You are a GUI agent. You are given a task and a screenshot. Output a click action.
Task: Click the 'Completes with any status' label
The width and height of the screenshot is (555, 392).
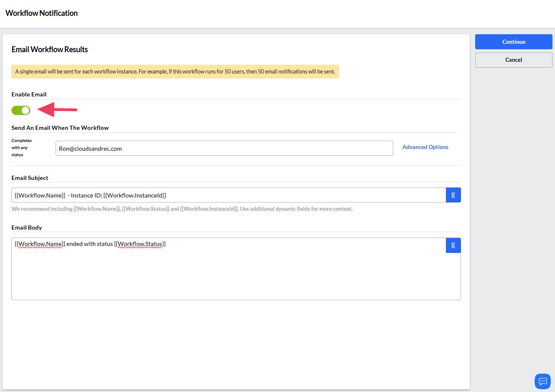(22, 147)
